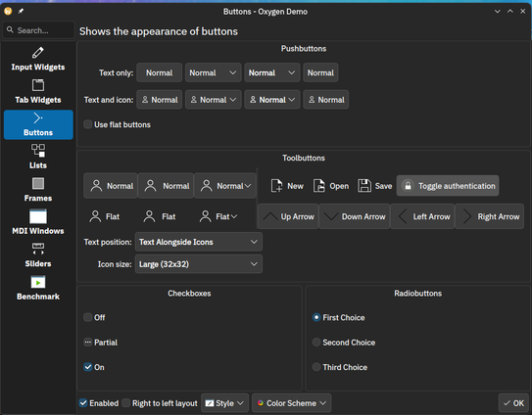Toggle the Partial checkbox
The image size is (532, 415).
click(101, 343)
